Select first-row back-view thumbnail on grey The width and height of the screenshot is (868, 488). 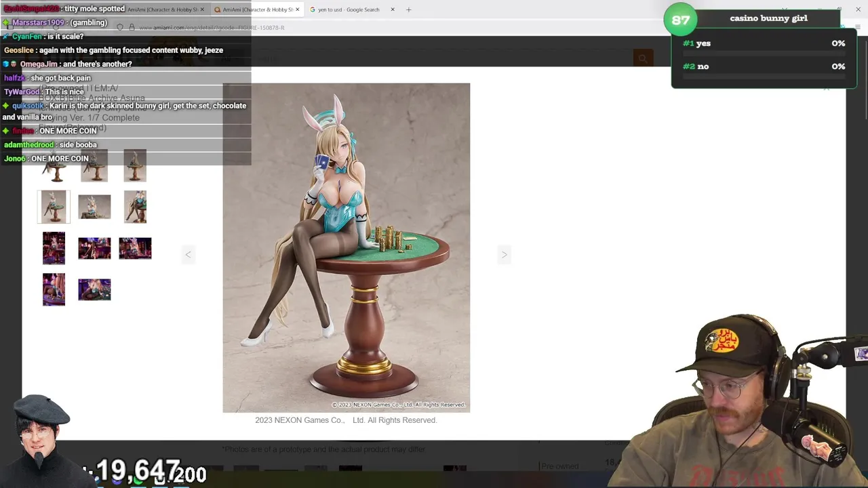(135, 166)
